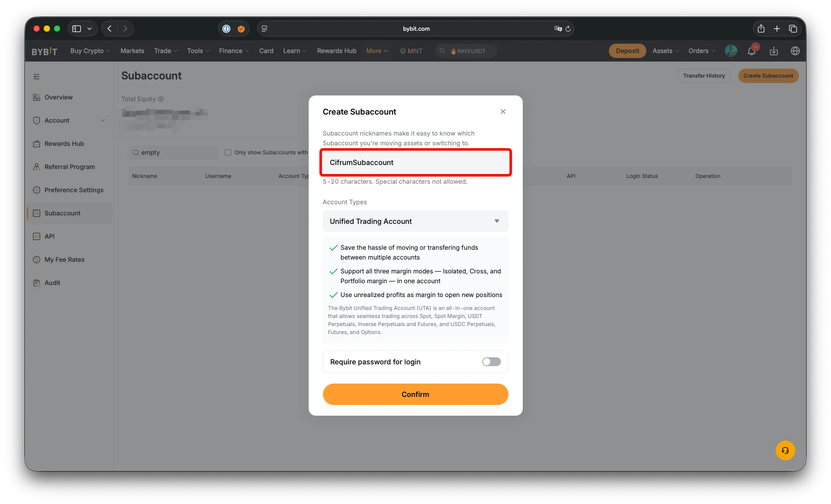831x504 pixels.
Task: Show the tab overview icon
Action: [x=793, y=29]
